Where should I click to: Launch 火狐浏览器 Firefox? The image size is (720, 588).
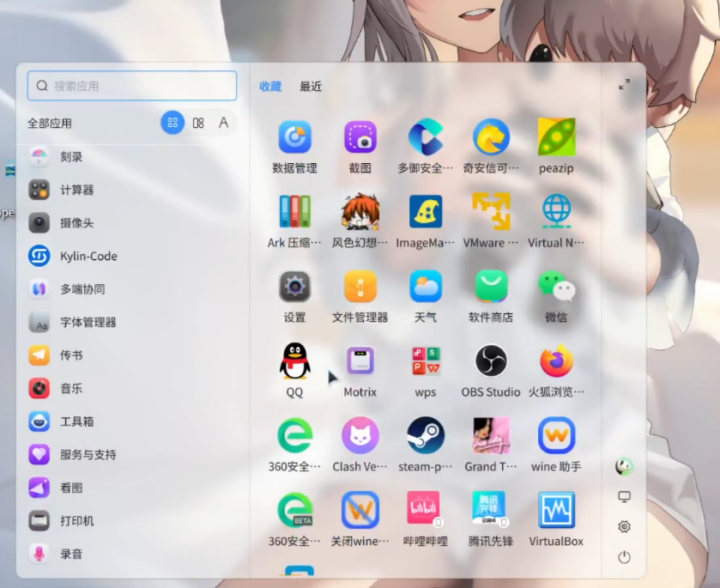point(556,361)
